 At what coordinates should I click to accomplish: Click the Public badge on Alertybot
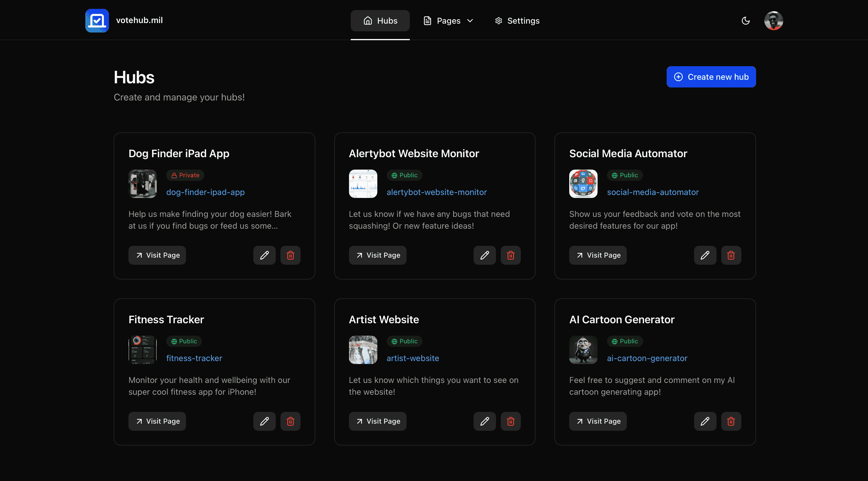404,175
